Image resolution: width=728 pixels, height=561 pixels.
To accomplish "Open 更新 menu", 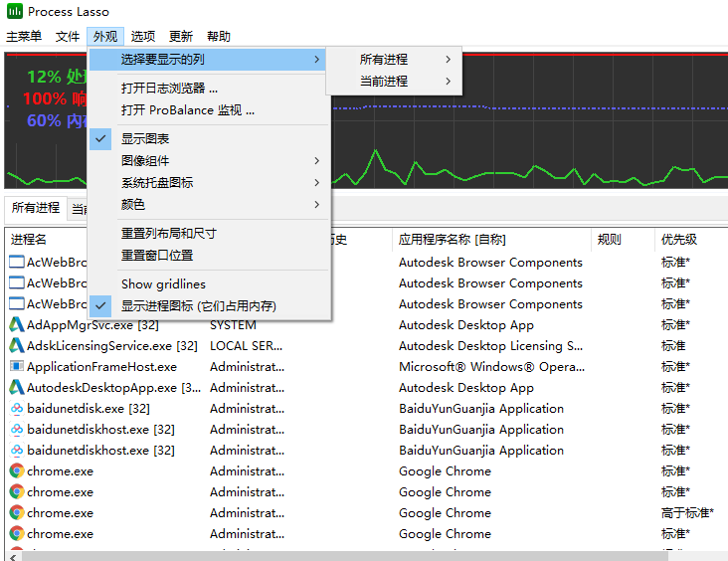I will coord(181,36).
